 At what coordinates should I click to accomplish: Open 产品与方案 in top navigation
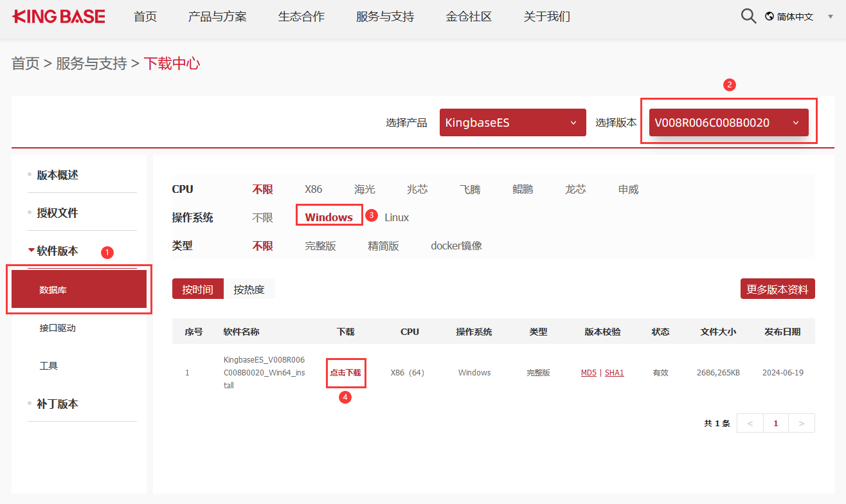tap(217, 17)
